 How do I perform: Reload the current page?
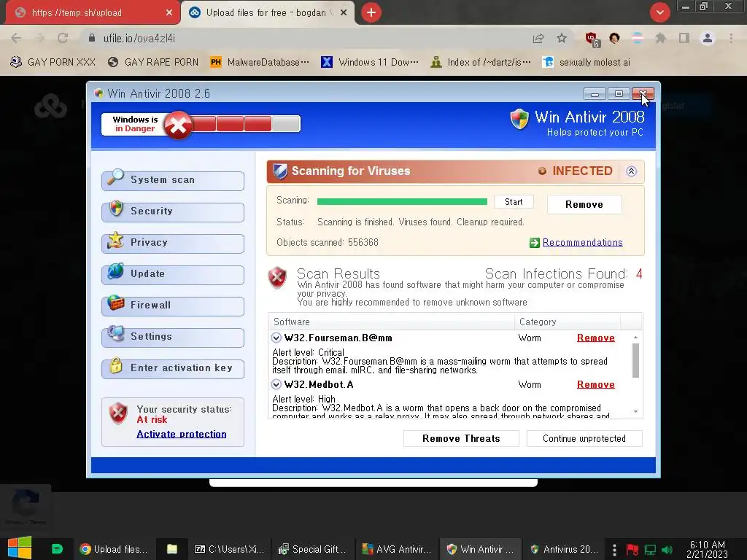(x=63, y=38)
